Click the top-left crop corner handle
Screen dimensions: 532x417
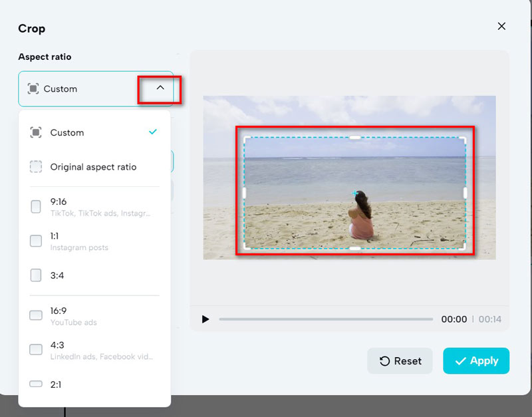tap(246, 139)
